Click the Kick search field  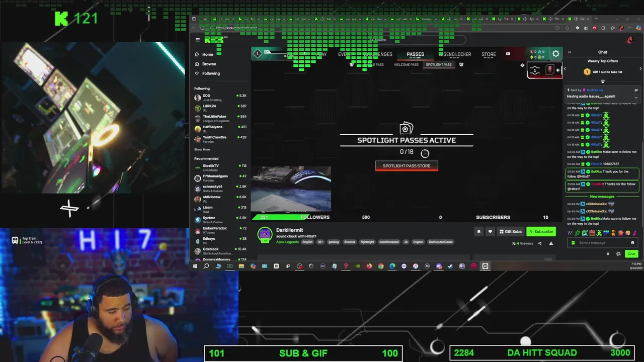(x=418, y=40)
